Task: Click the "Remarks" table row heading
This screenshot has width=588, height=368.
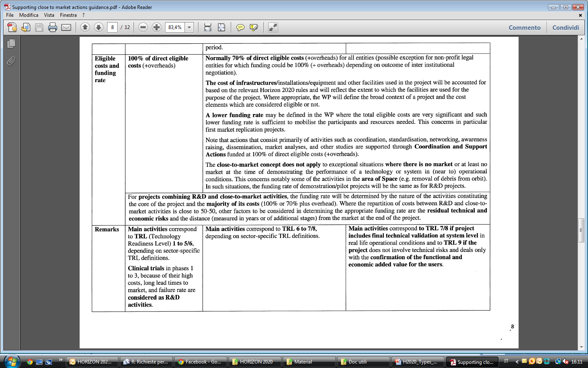Action: click(107, 229)
